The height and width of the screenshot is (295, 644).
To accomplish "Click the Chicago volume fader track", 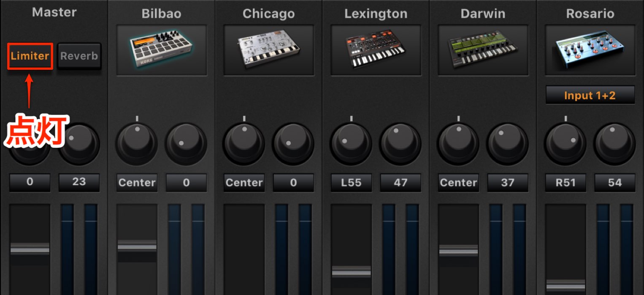I will (x=244, y=249).
